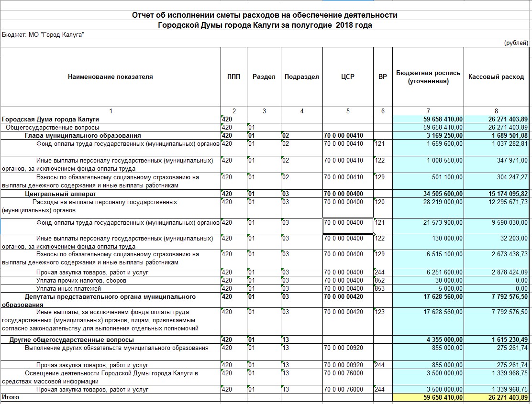Click the yellow Итого cash total 26 271 403,89
This screenshot has height=404, width=532.
pos(496,397)
